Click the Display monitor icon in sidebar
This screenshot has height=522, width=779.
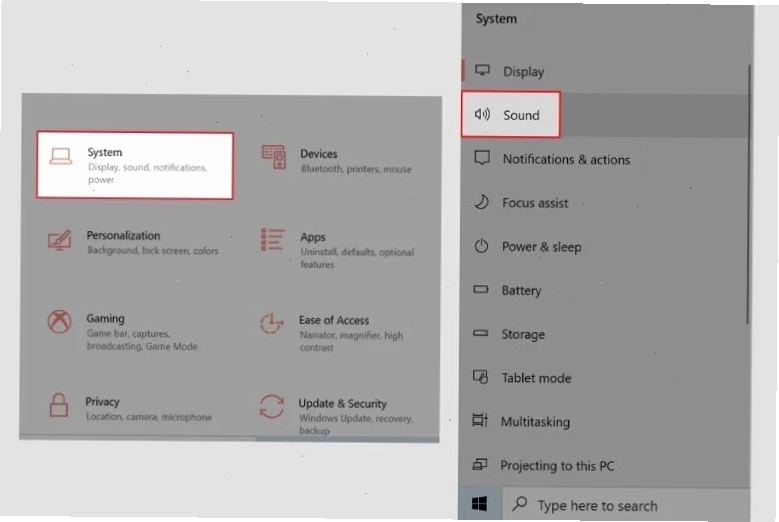pos(482,70)
